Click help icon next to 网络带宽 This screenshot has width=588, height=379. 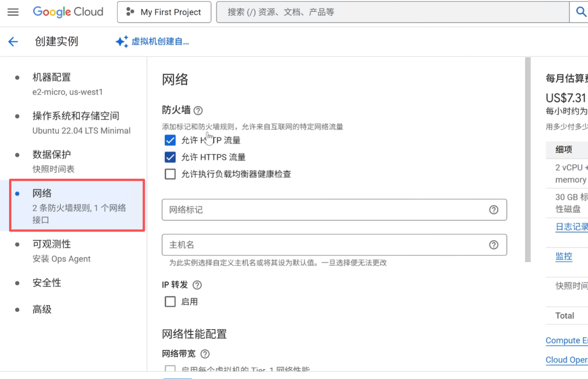coord(205,354)
